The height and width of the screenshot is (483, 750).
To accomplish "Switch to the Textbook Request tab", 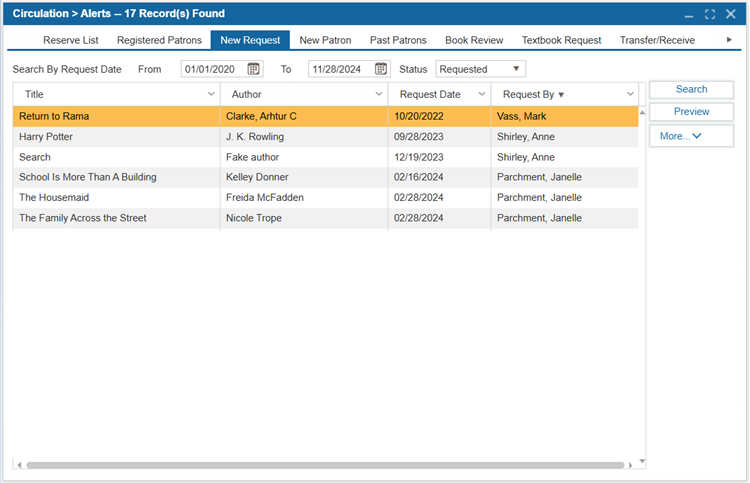I will coord(562,40).
